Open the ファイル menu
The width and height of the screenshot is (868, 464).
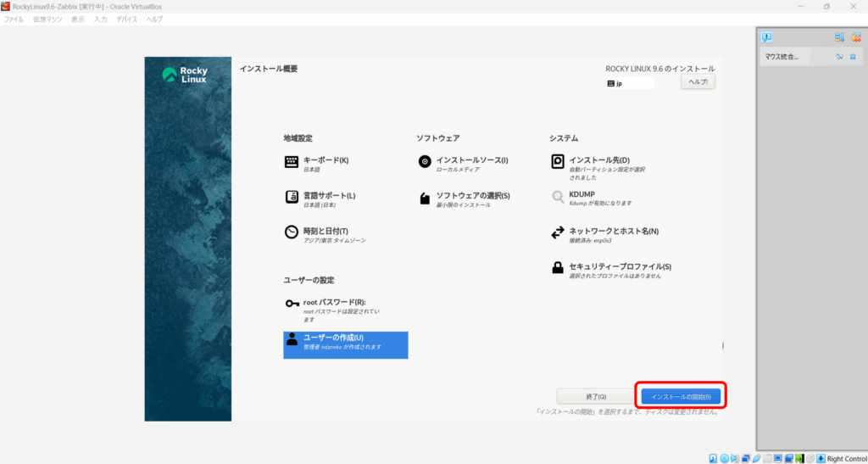point(14,20)
